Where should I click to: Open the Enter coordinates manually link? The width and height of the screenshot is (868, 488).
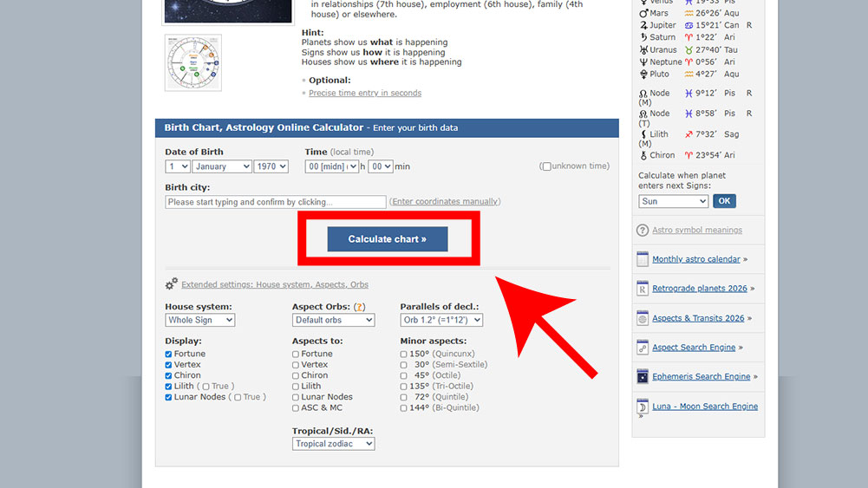tap(445, 202)
